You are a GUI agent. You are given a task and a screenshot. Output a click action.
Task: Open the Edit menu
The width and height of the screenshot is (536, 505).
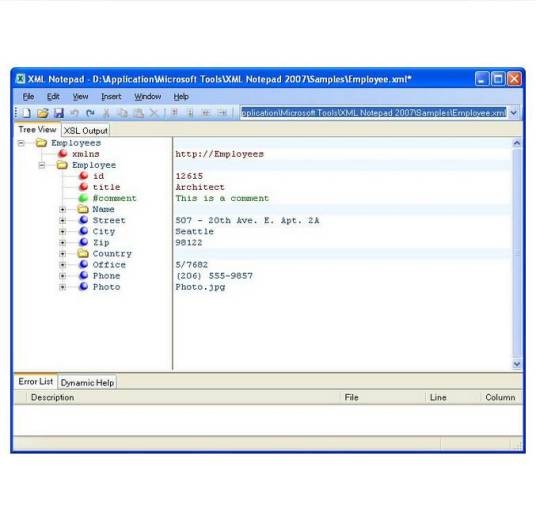(53, 97)
